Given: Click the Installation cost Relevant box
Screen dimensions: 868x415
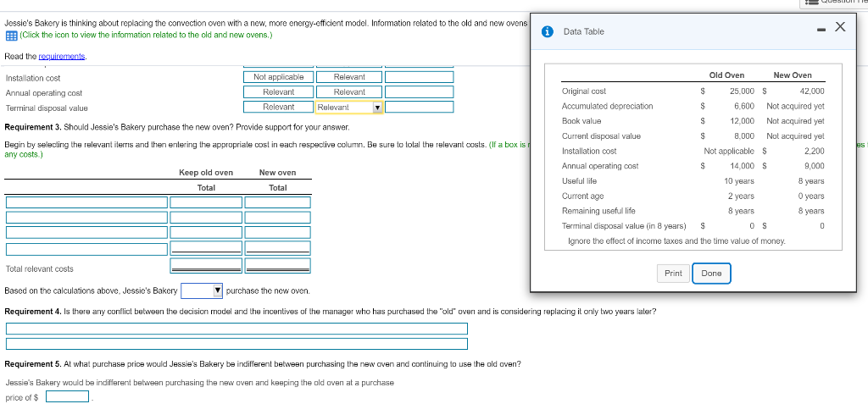Looking at the screenshot, I should 349,77.
